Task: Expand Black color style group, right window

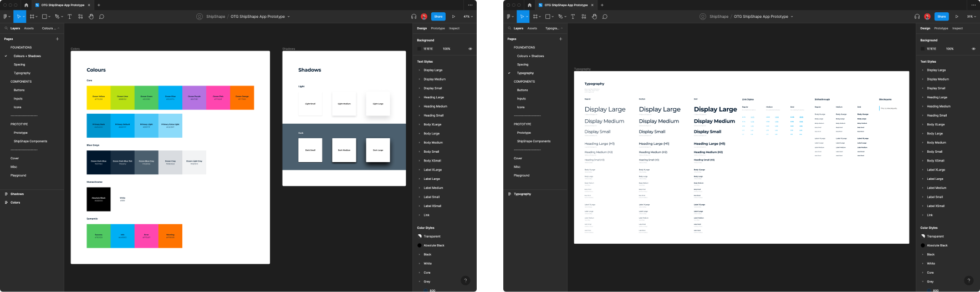Action: tap(922, 254)
